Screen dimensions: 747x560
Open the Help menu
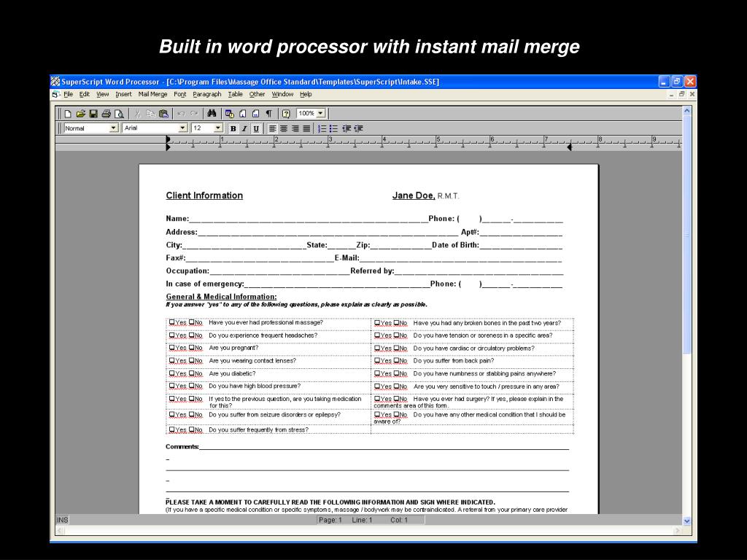pyautogui.click(x=306, y=94)
